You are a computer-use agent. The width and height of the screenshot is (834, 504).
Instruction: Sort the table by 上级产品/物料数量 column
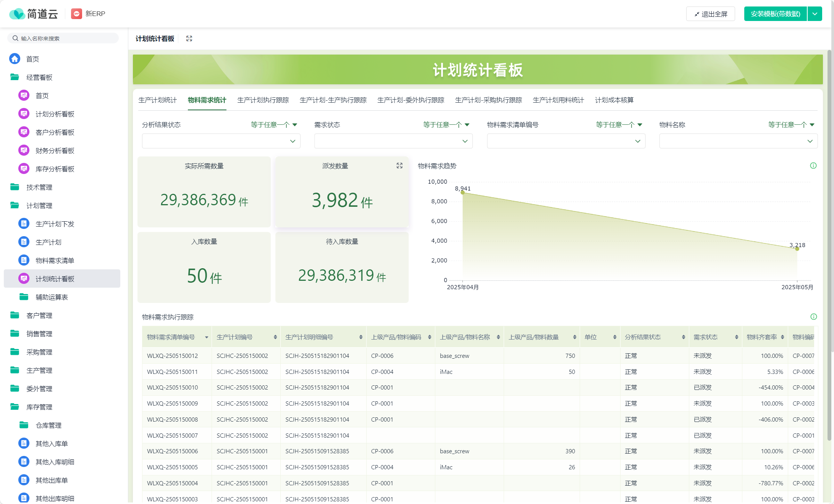pyautogui.click(x=574, y=337)
